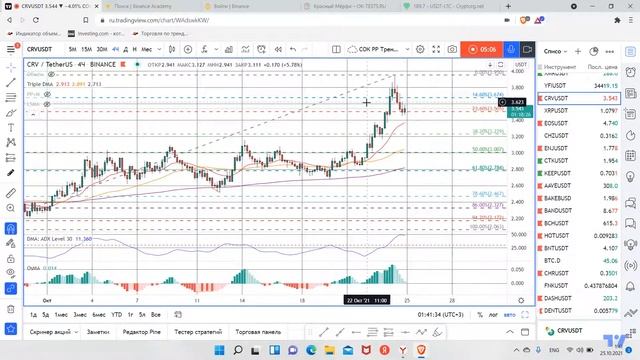This screenshot has width=640, height=360.
Task: Start bar replay with rewind icon
Action: (x=278, y=49)
